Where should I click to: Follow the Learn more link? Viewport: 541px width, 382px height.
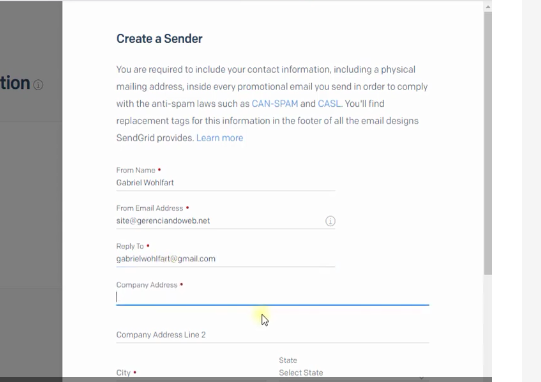click(x=219, y=138)
